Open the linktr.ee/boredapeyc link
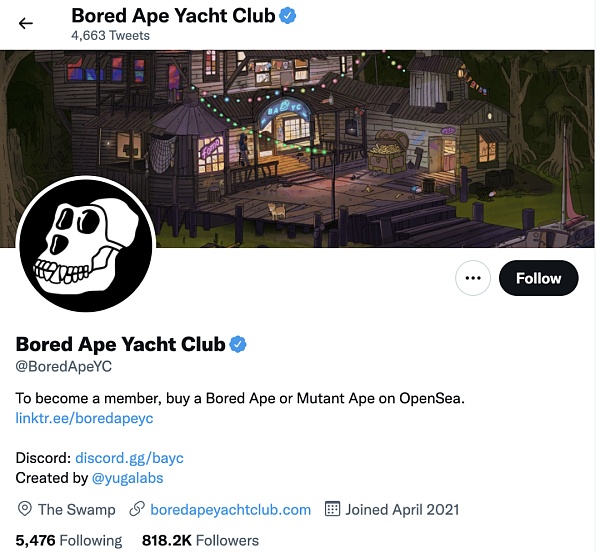The image size is (600, 553). click(84, 418)
